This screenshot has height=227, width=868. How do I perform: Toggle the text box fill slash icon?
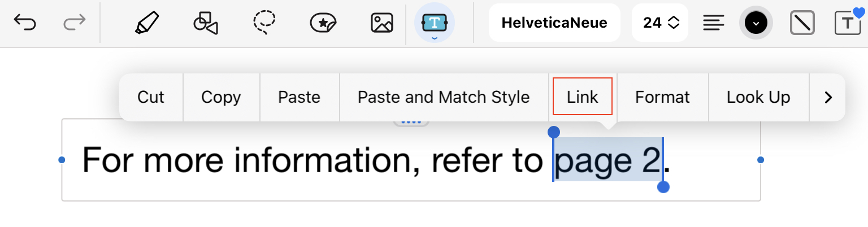point(802,23)
